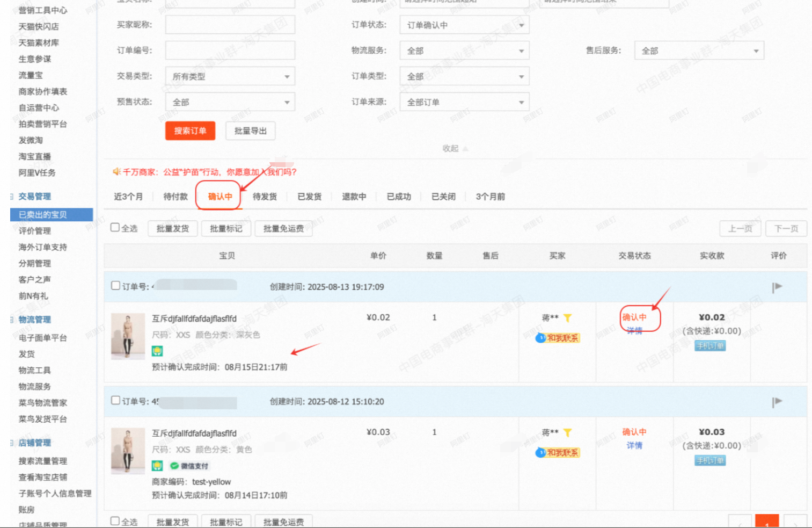Tick bottom 全选 checkbox
This screenshot has height=528, width=812.
pos(115,521)
